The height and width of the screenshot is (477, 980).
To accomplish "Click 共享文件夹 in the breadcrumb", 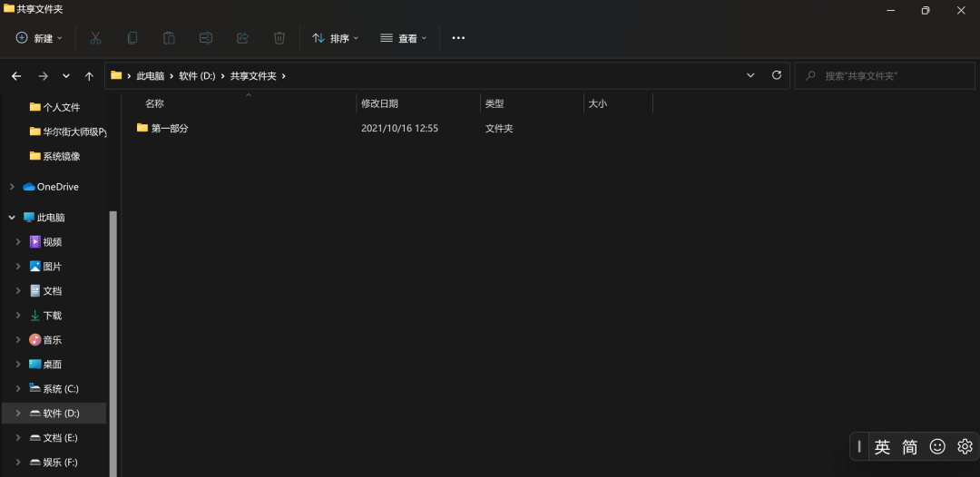I will pyautogui.click(x=253, y=76).
